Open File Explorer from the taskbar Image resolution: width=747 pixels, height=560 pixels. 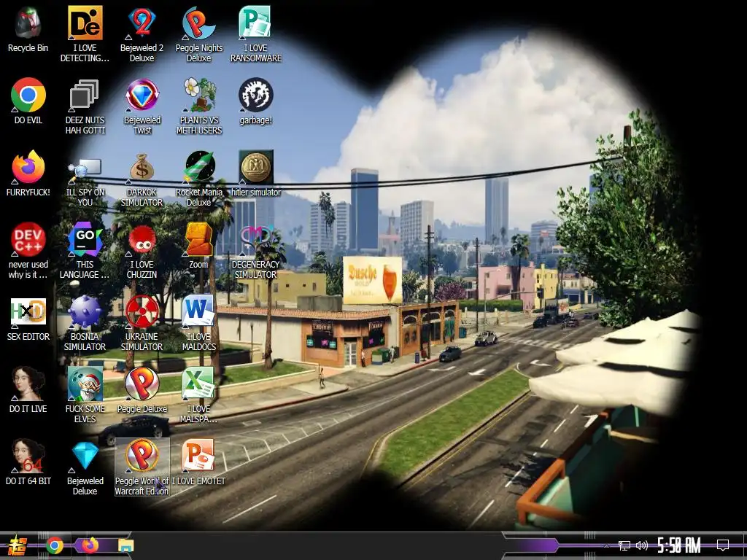coord(126,545)
